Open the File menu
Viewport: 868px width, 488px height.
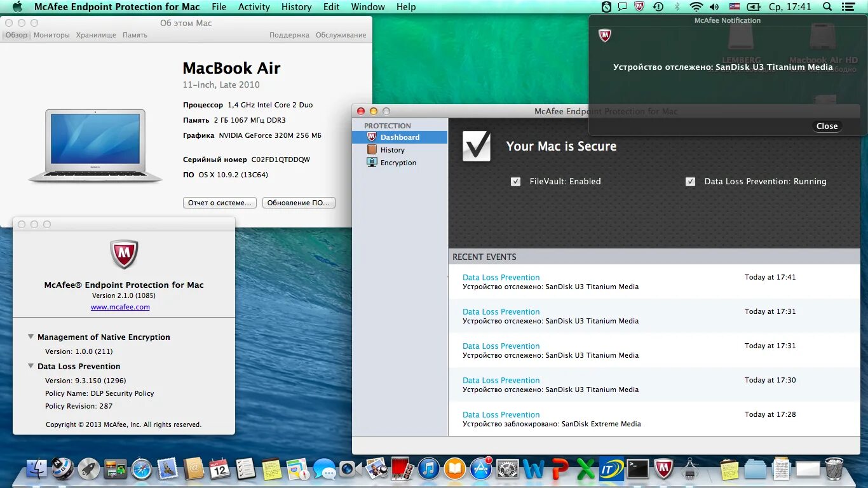219,7
